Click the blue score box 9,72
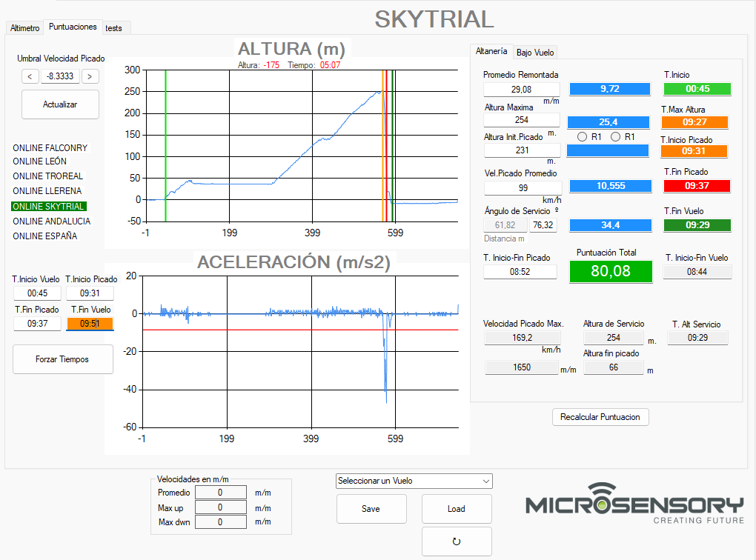Viewport: 756px width, 560px height. pyautogui.click(x=610, y=89)
